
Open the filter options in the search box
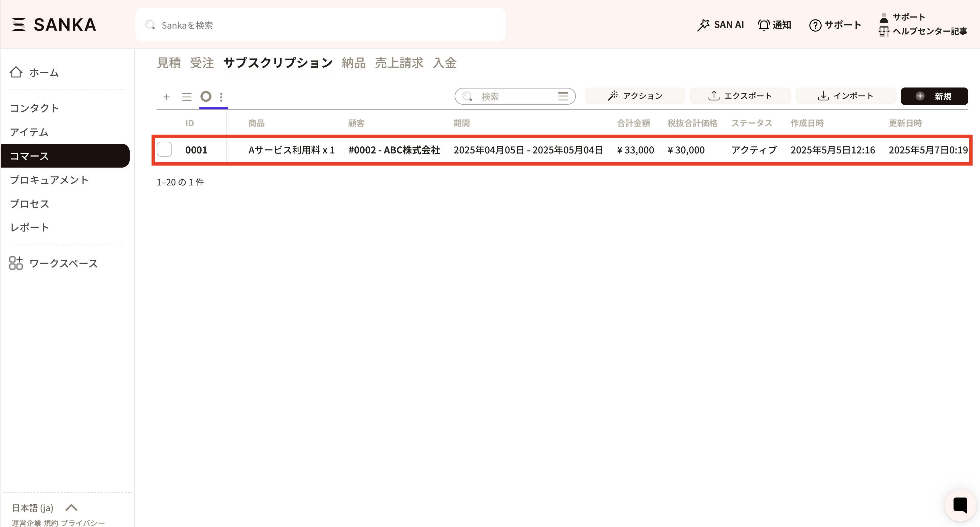[x=563, y=96]
